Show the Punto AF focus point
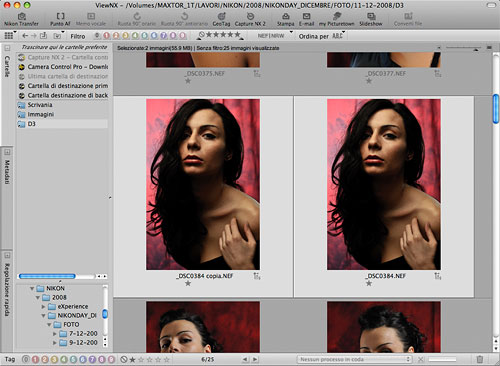Screen dimensions: 500x366 (x=60, y=19)
